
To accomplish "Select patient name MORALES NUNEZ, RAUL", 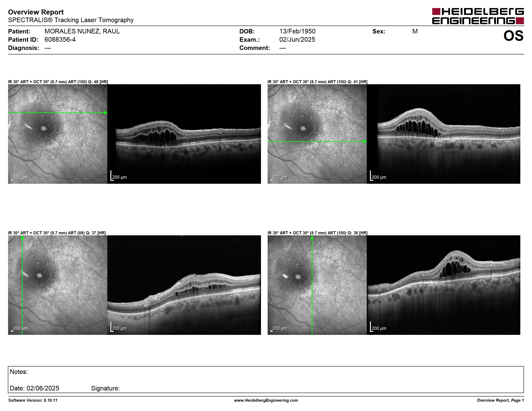I will click(x=82, y=31).
